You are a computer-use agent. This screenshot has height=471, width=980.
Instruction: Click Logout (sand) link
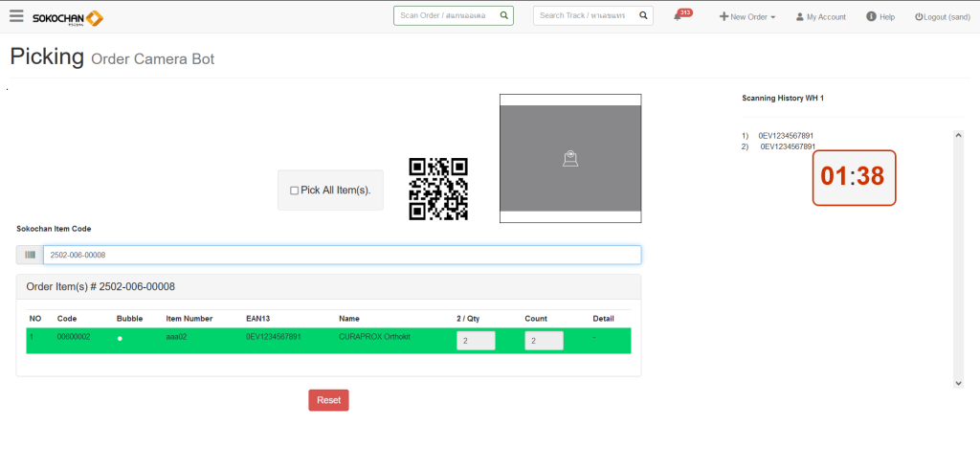click(942, 17)
